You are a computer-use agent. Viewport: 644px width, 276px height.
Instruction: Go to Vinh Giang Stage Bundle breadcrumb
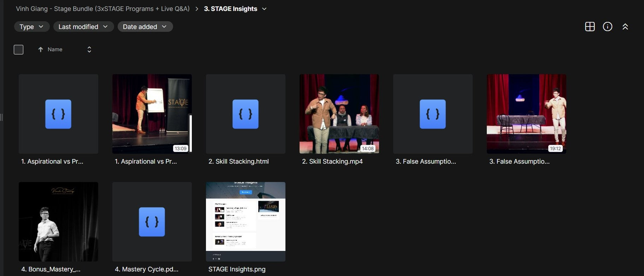coord(102,9)
